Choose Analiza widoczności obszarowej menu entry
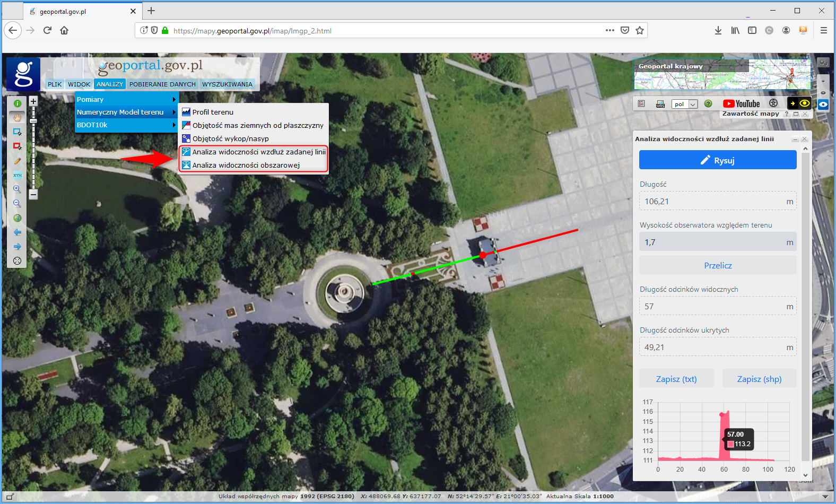 point(246,165)
